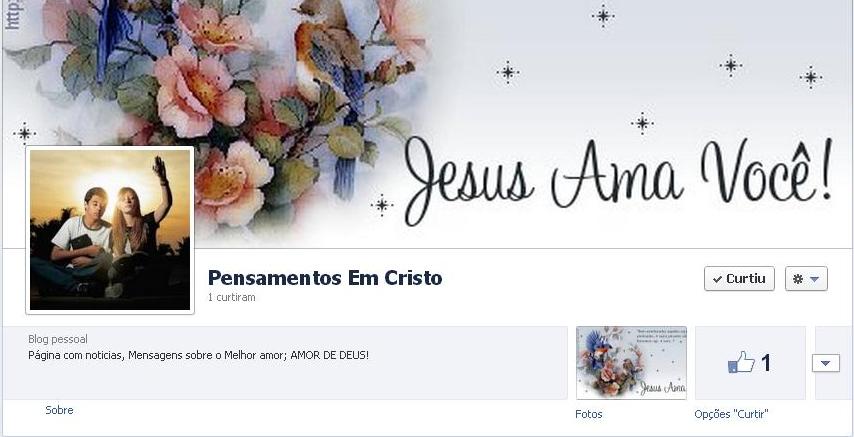Toggle the Curtiu like button off
Screen dimensions: 854x437
click(x=739, y=278)
